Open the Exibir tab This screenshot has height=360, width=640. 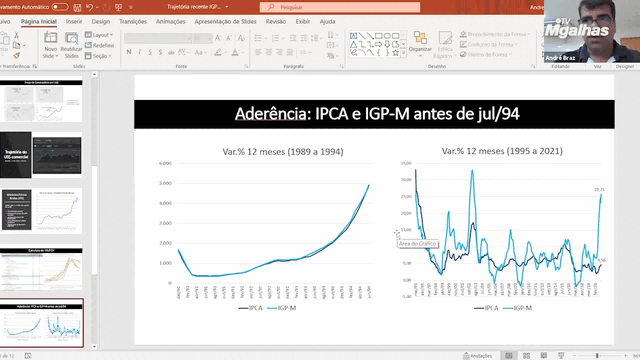pos(303,22)
